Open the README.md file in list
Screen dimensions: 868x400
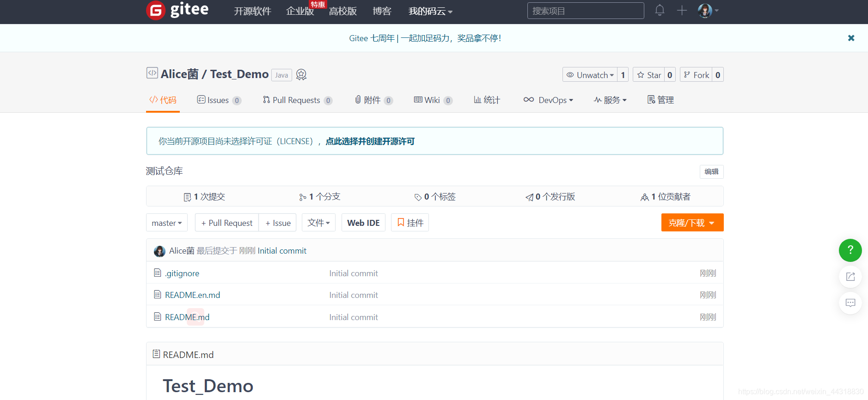187,317
